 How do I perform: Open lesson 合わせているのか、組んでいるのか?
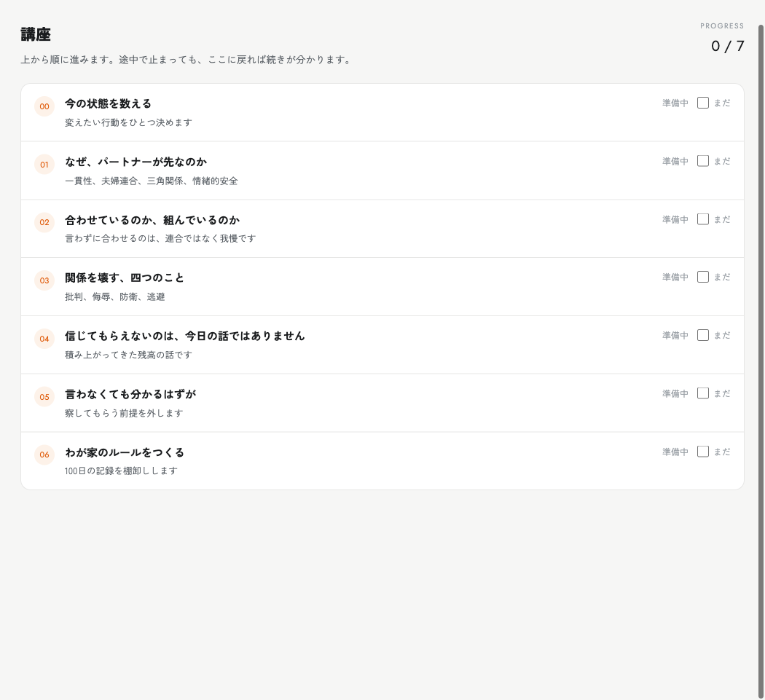152,220
